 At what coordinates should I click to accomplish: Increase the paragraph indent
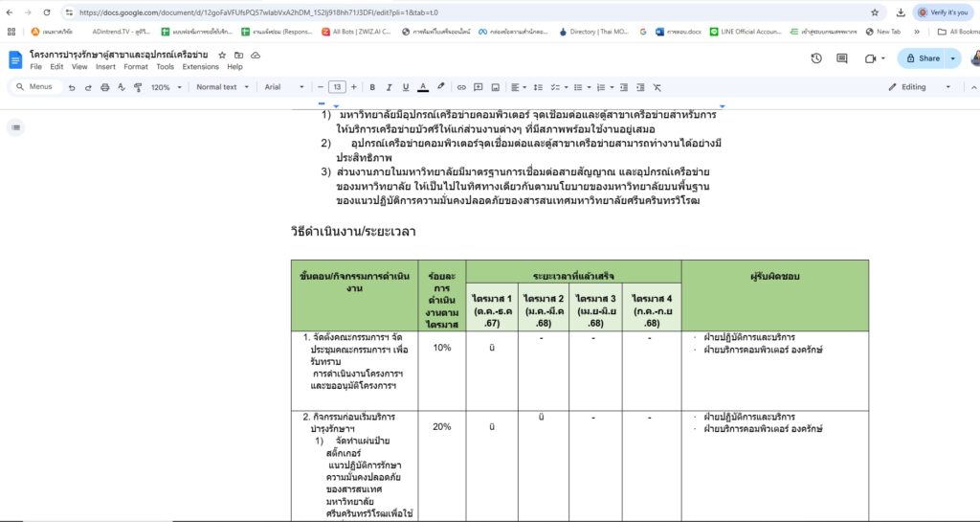pyautogui.click(x=640, y=87)
